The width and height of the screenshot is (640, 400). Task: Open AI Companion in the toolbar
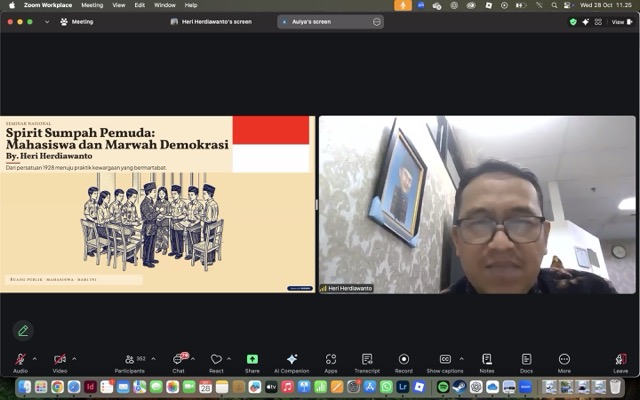pos(291,362)
